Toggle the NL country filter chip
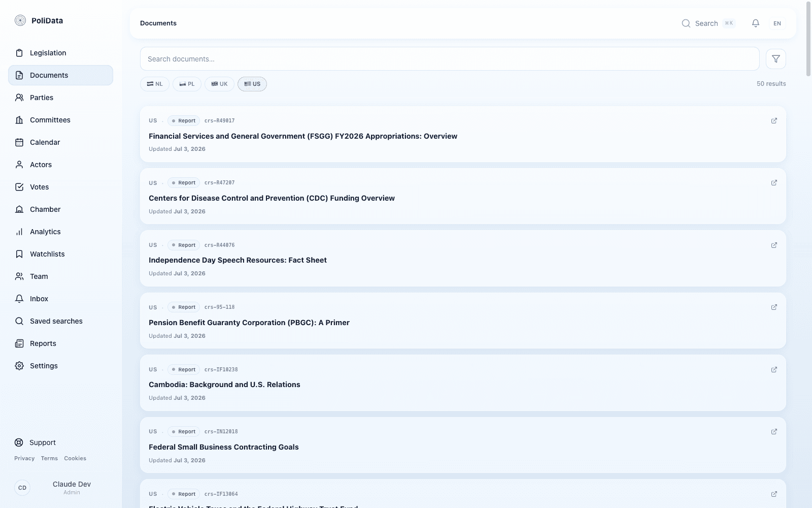This screenshot has width=812, height=508. (x=155, y=84)
